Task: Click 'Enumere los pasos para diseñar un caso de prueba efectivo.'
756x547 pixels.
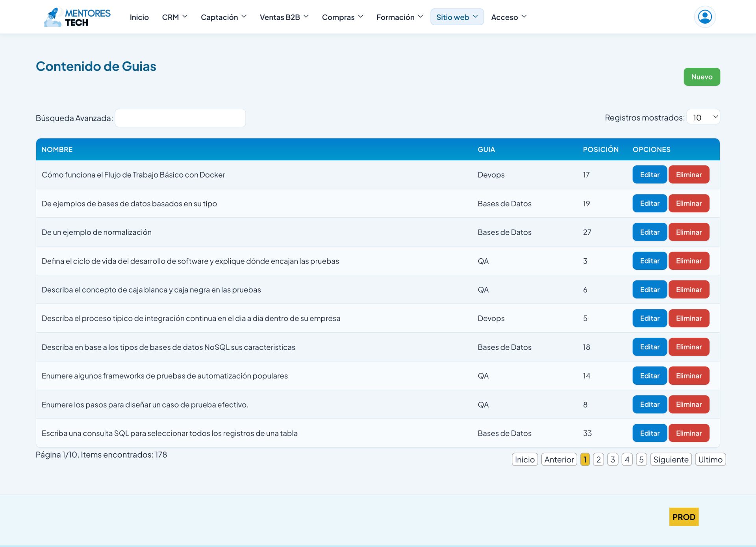Action: (x=145, y=405)
